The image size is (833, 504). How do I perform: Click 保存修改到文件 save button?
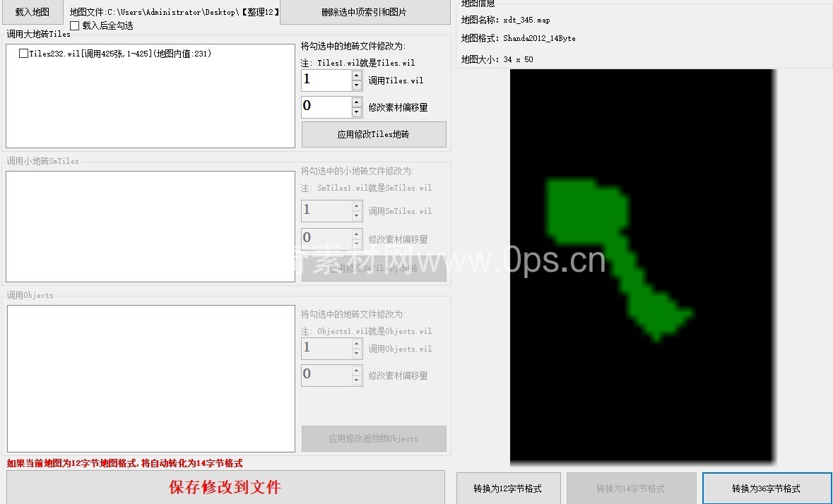click(225, 487)
